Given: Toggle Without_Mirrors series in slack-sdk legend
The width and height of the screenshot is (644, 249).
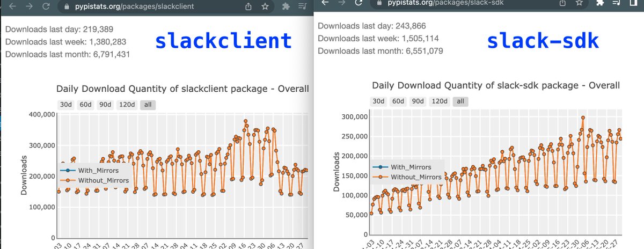Looking at the screenshot, I should click(408, 177).
